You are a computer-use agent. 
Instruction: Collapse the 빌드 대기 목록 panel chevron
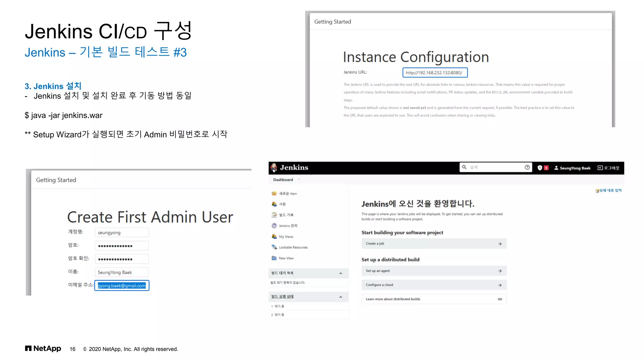pyautogui.click(x=341, y=273)
